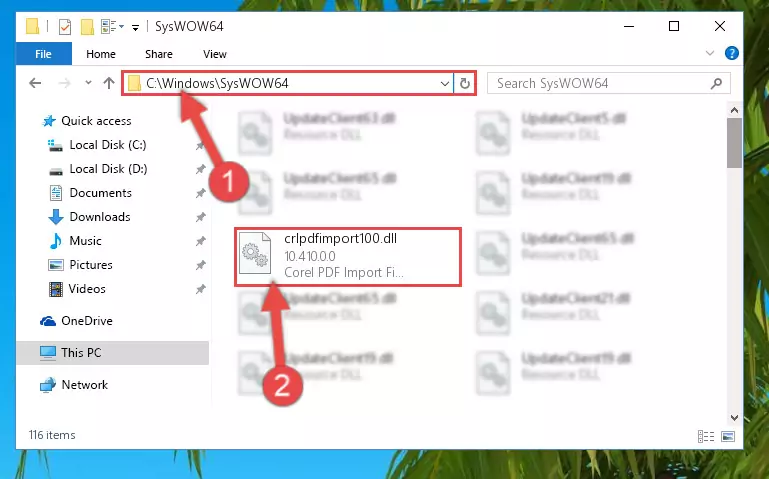769x479 pixels.
Task: Click the pin icon beside Music
Action: tap(200, 241)
